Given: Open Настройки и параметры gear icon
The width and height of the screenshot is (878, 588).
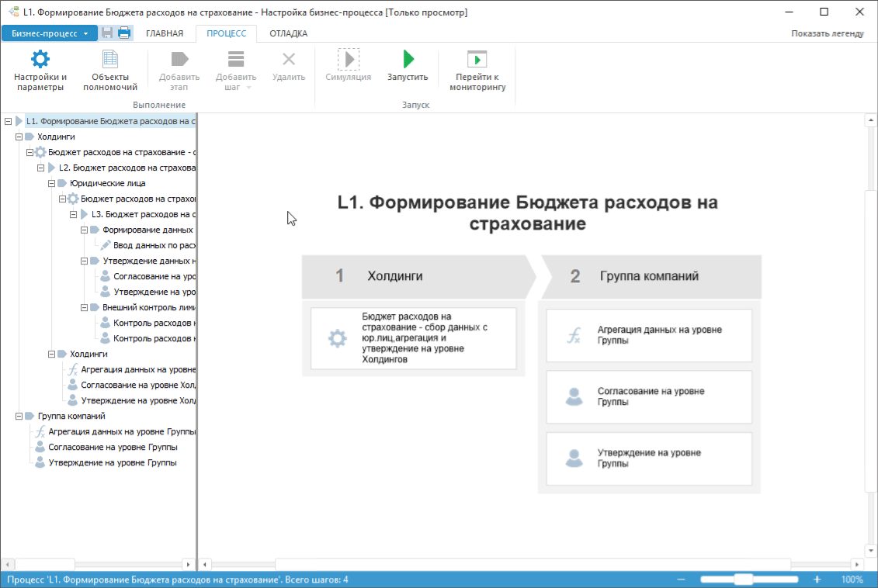Looking at the screenshot, I should [40, 60].
